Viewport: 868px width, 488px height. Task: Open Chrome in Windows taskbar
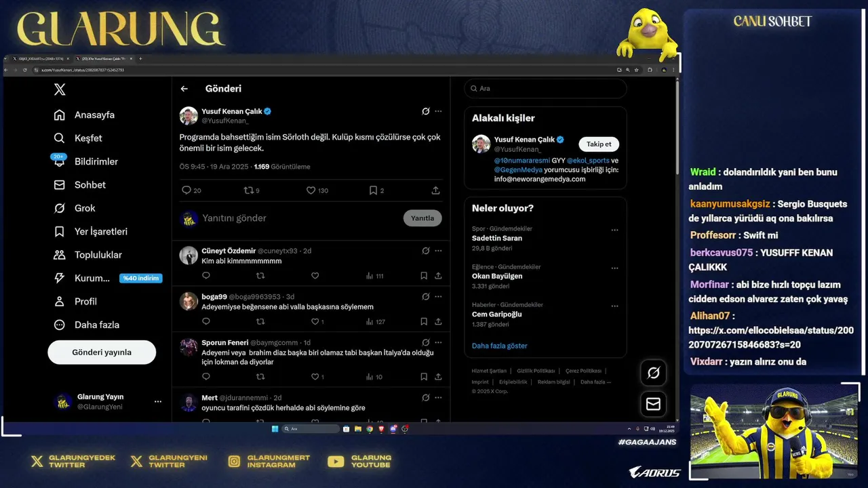pos(370,429)
